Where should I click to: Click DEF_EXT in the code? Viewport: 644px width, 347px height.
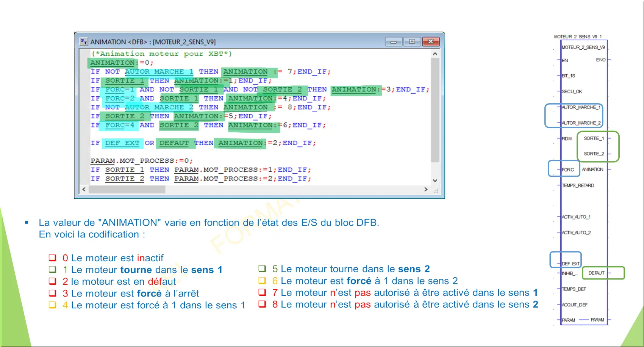(x=122, y=143)
